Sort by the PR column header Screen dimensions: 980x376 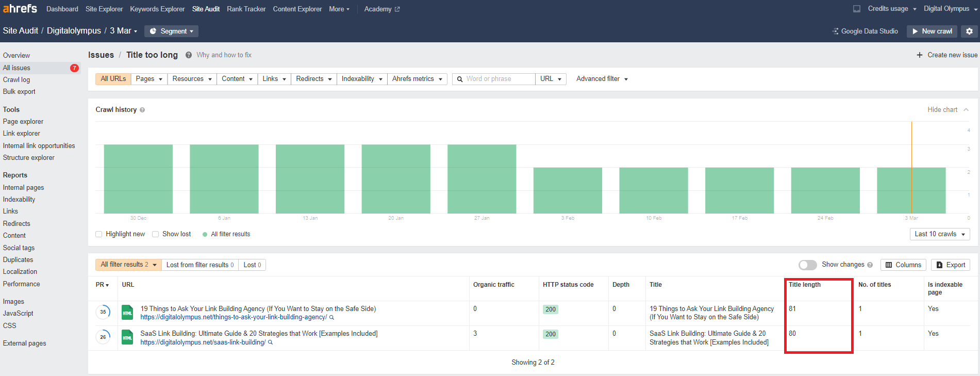[102, 285]
